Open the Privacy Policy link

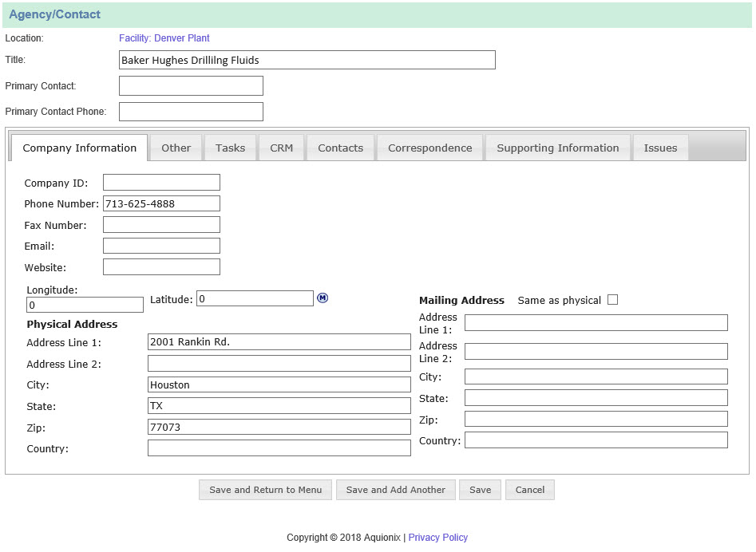437,537
